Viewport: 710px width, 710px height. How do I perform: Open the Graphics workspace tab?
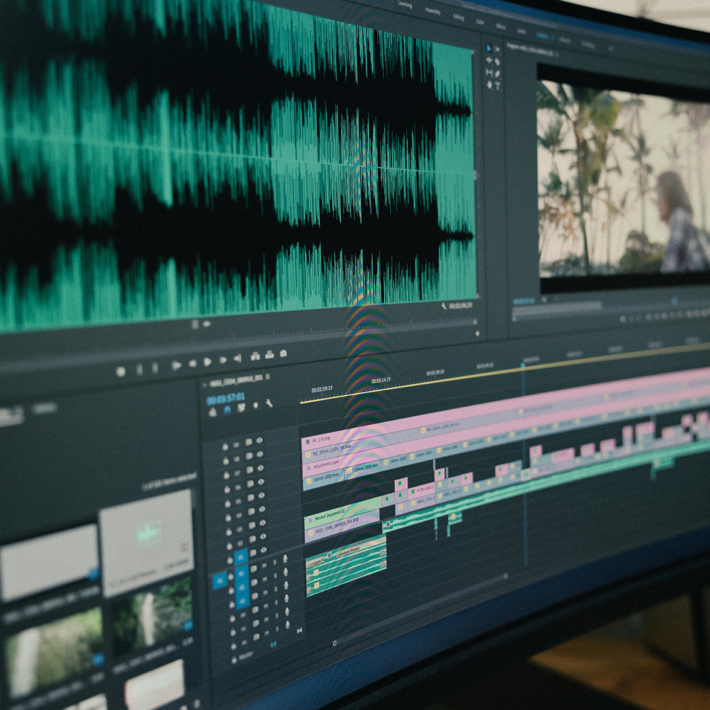click(x=542, y=36)
